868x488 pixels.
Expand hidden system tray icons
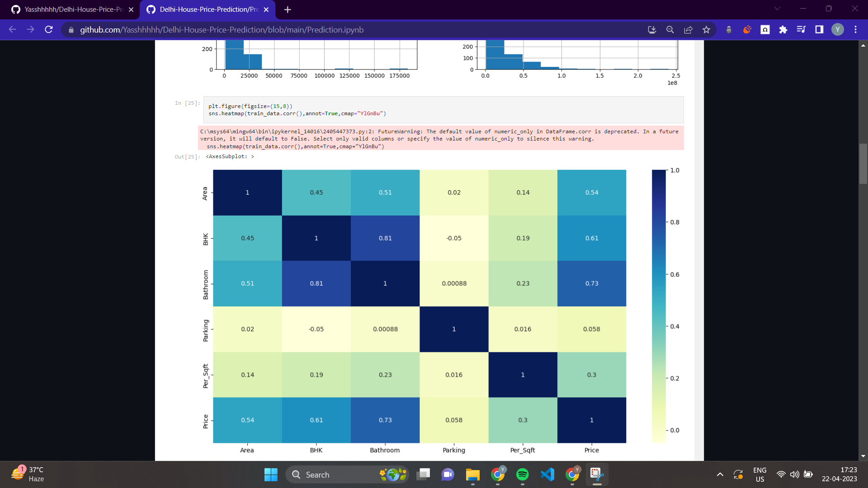point(720,474)
